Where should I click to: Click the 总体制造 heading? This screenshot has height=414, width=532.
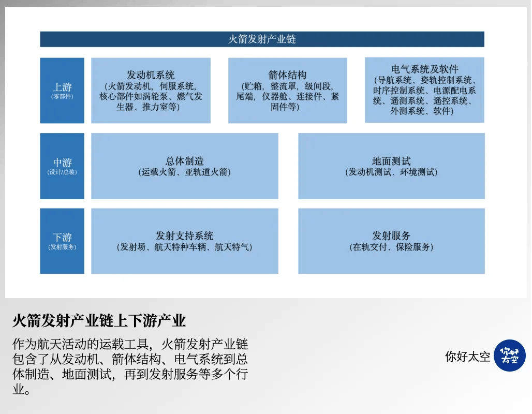tap(184, 161)
